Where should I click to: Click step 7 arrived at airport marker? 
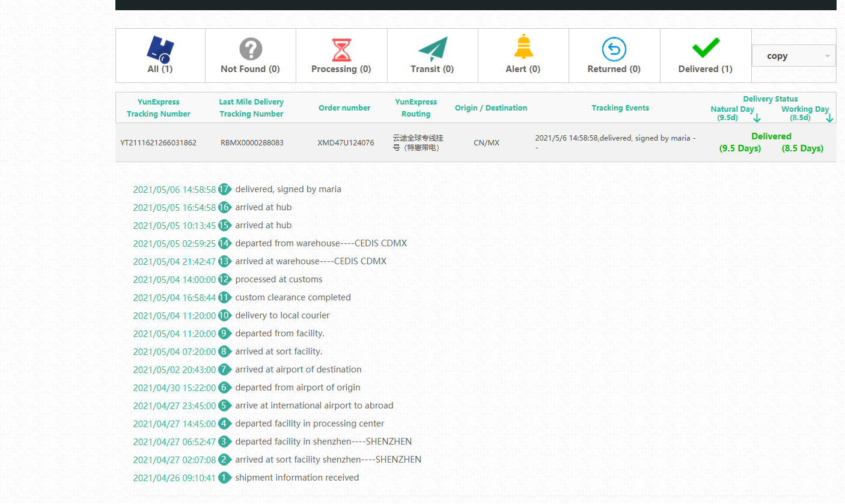[225, 369]
